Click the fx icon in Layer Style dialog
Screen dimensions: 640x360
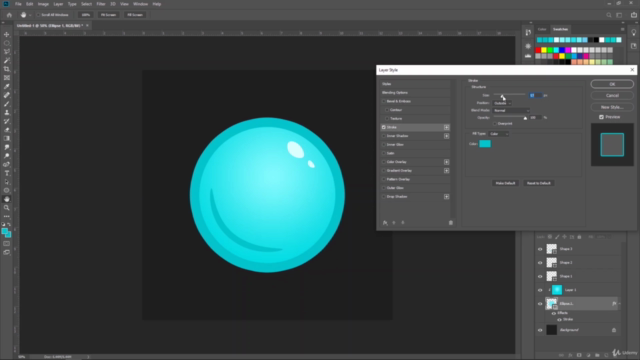click(385, 223)
